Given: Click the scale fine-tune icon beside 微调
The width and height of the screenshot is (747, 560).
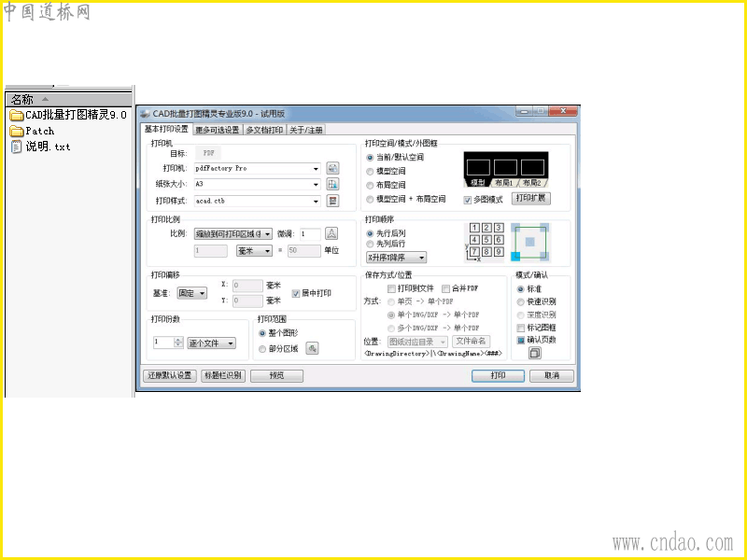Looking at the screenshot, I should 331,233.
